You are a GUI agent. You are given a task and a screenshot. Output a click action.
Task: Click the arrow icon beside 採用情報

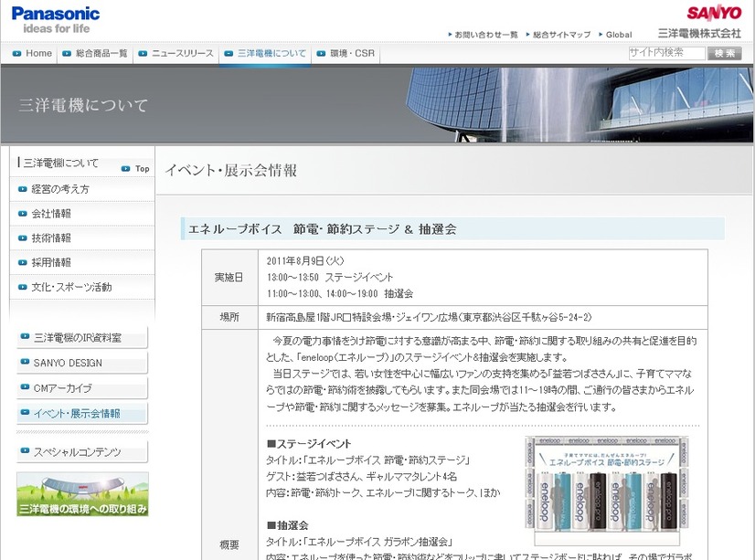click(23, 263)
